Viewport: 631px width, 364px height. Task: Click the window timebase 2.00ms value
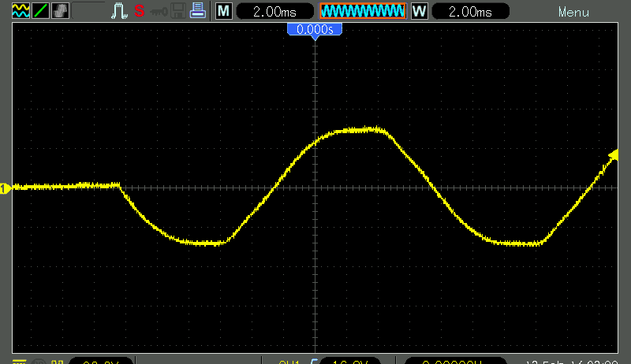[470, 11]
